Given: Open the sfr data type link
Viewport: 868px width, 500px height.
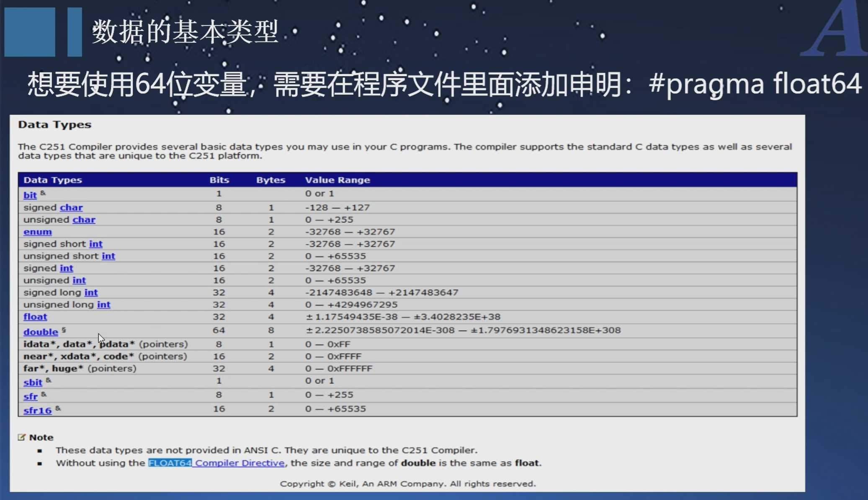Looking at the screenshot, I should point(31,396).
